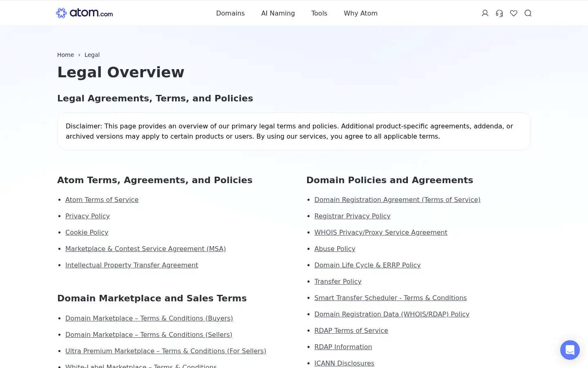This screenshot has height=368, width=588.
Task: Open Registrar Privacy Policy link
Action: 352,216
